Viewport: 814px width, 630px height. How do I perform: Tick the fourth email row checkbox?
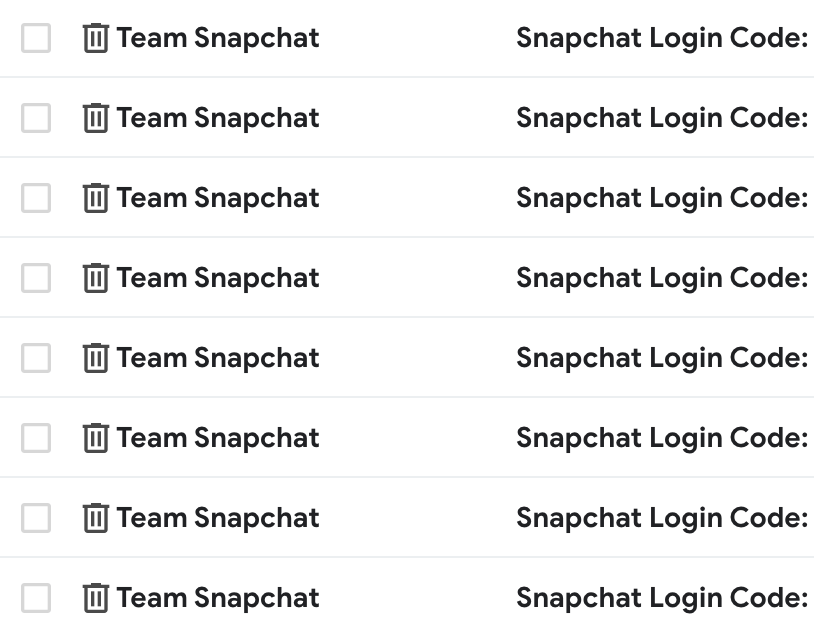coord(36,278)
